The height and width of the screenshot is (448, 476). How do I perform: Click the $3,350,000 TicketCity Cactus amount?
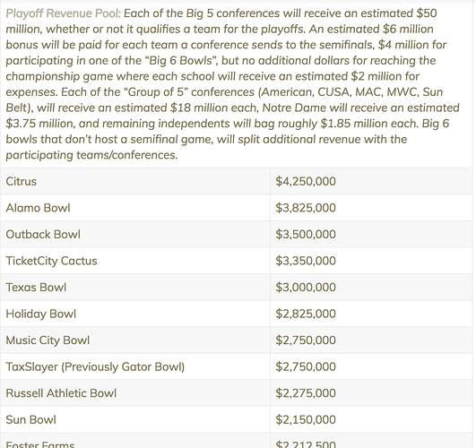306,261
